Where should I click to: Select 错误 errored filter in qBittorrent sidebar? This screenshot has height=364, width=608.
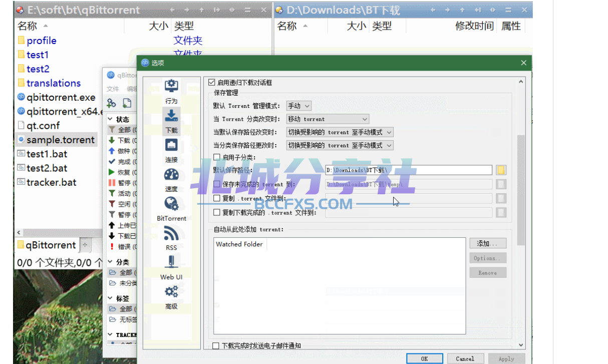coord(123,246)
